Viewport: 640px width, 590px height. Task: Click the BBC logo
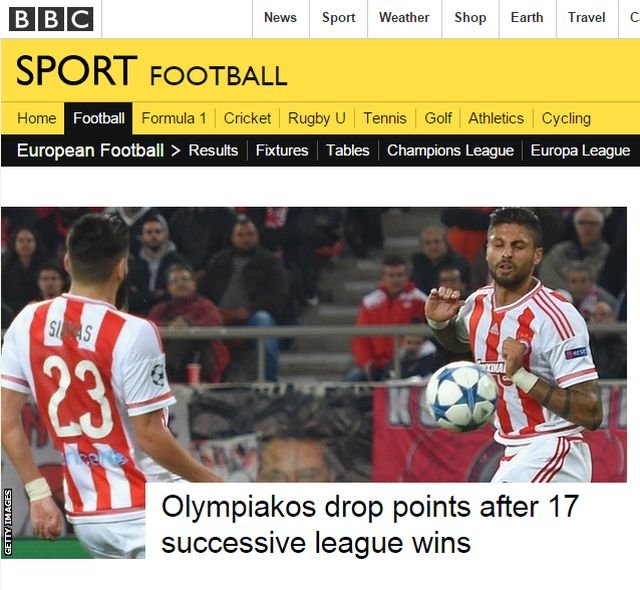pyautogui.click(x=51, y=19)
